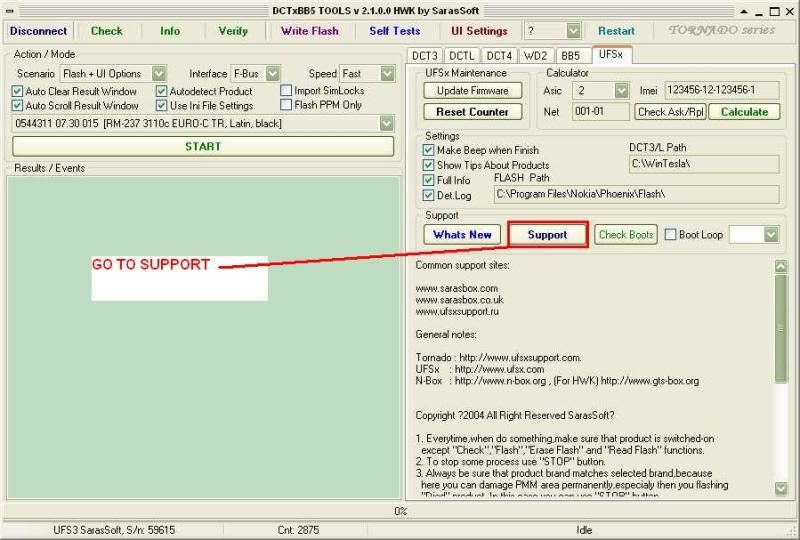Click the progress bar showing 0%
The image size is (800, 540).
point(399,511)
